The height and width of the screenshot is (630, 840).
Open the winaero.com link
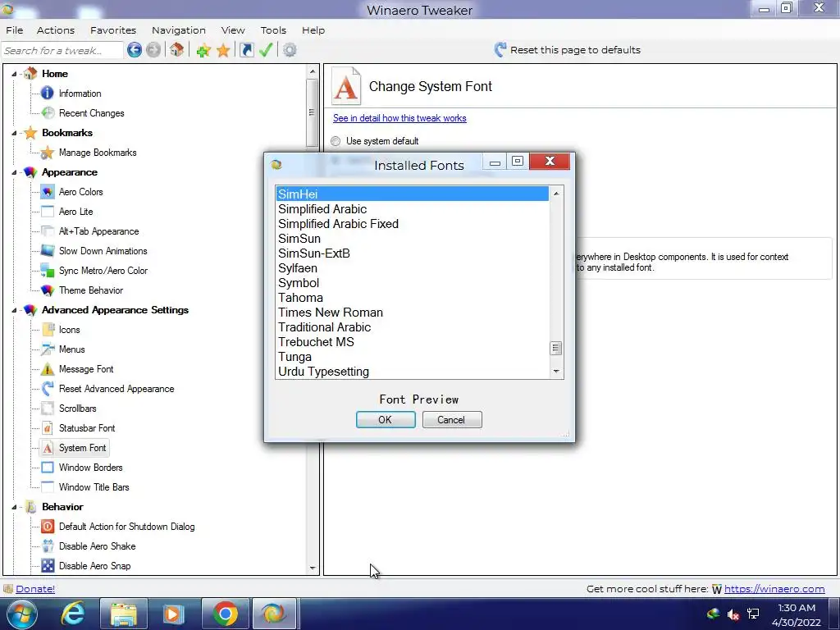774,589
